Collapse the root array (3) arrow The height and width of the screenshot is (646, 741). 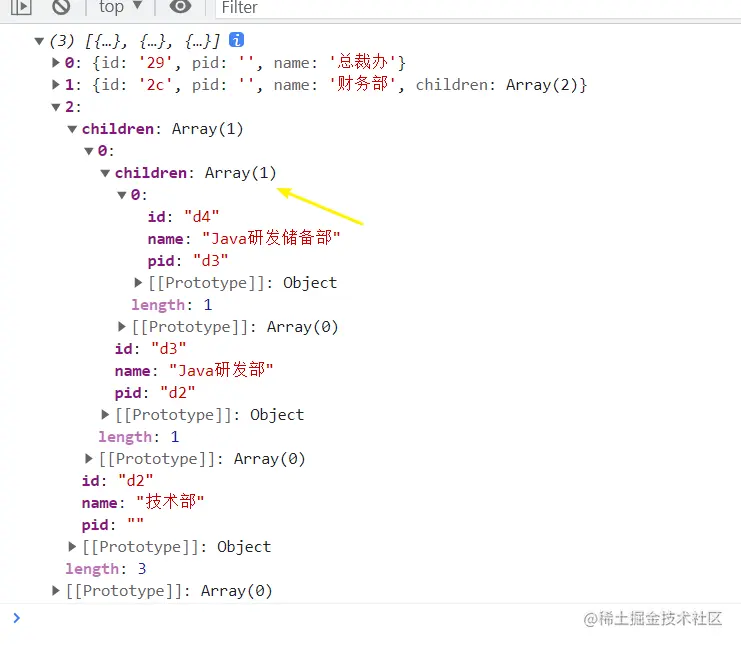click(39, 41)
